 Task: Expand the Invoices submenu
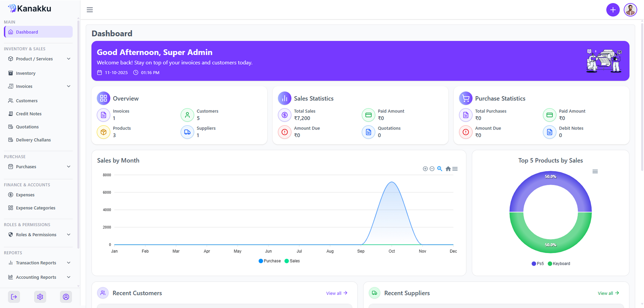coord(38,86)
